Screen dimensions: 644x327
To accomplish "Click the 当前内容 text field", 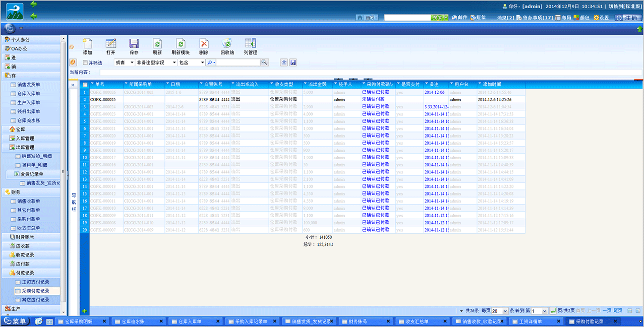I will coord(371,73).
